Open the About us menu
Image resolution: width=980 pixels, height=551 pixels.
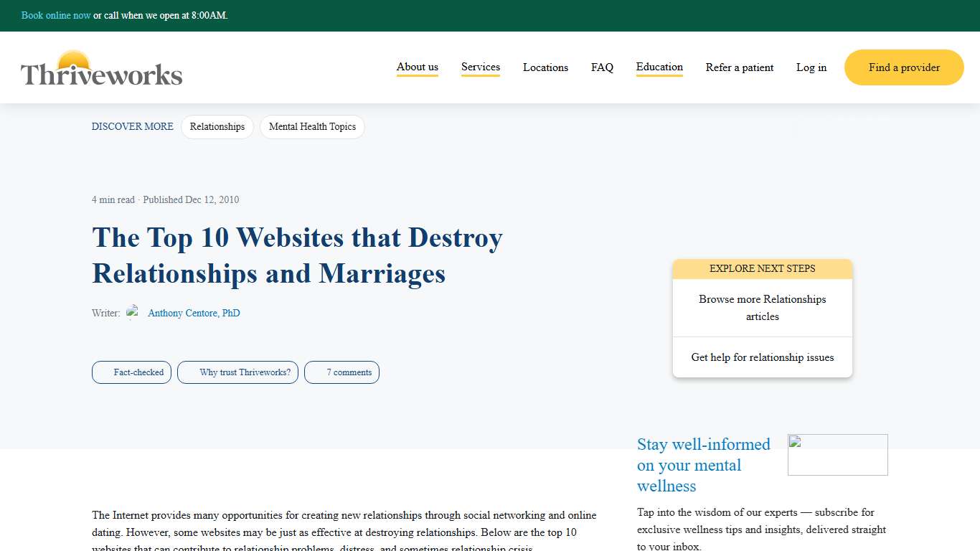tap(417, 67)
